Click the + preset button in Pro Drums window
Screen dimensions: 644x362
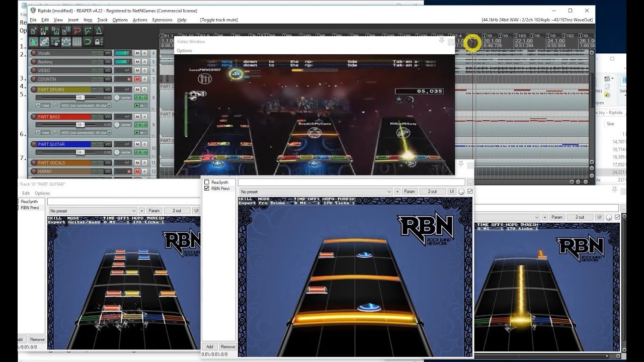tap(397, 192)
